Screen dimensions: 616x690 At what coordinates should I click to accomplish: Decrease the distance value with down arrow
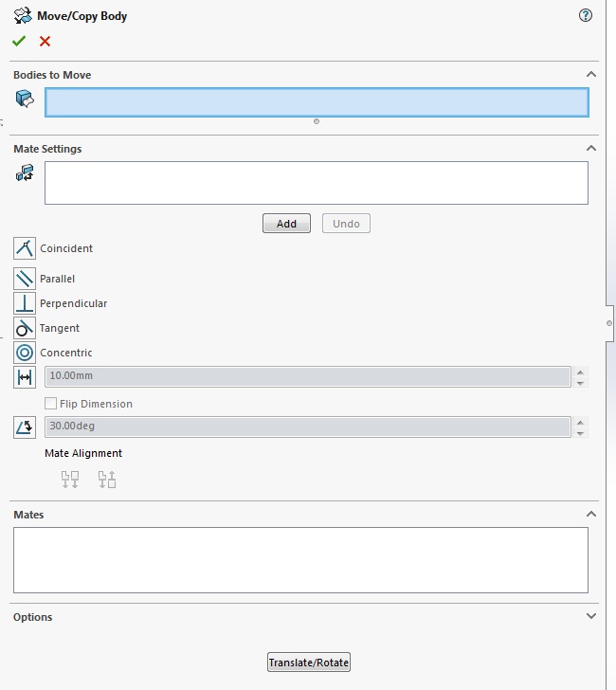[580, 383]
